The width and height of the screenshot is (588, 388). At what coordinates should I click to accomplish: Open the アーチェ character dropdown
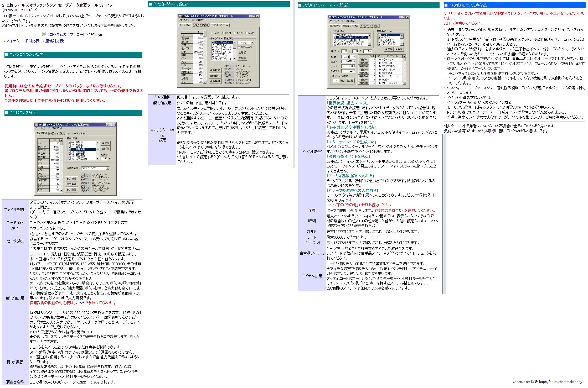click(246, 43)
